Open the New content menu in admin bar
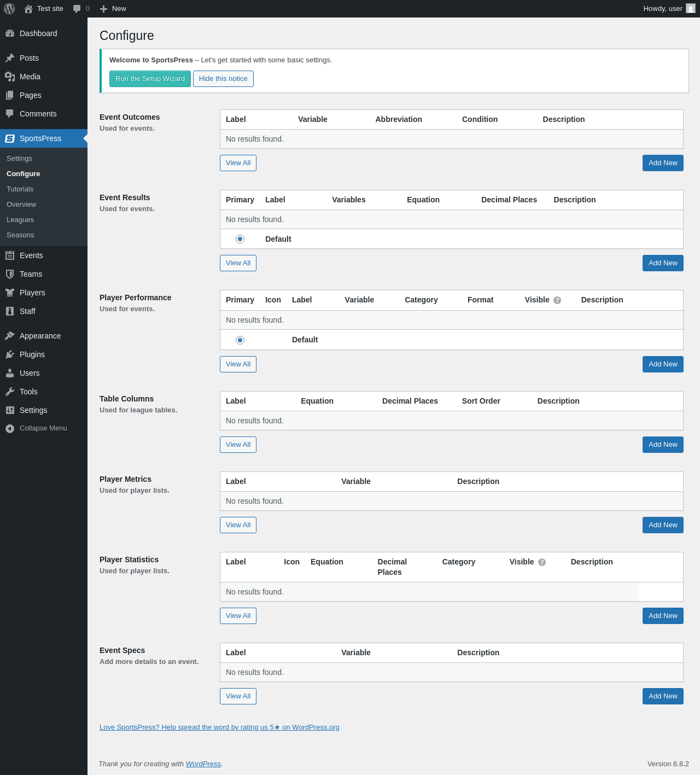 113,9
